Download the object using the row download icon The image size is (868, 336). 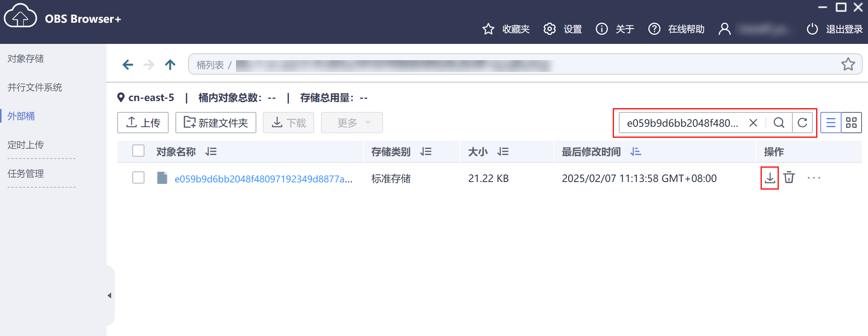pyautogui.click(x=770, y=178)
